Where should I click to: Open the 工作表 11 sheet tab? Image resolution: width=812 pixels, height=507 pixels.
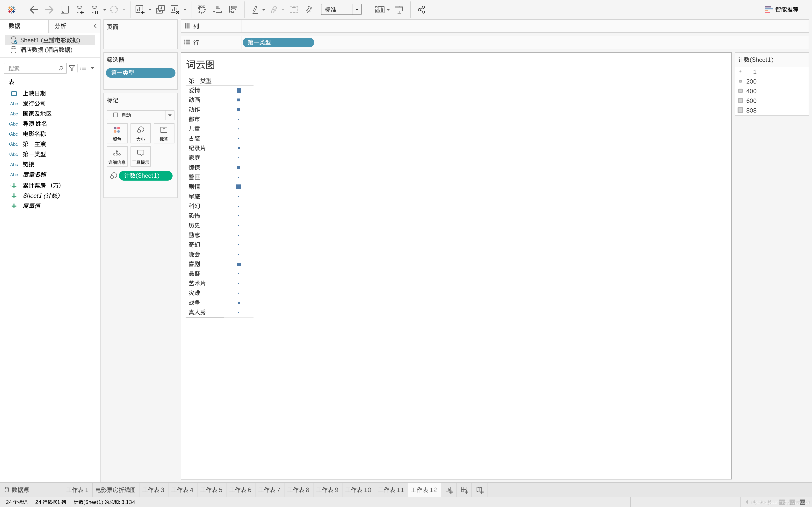coord(391,490)
